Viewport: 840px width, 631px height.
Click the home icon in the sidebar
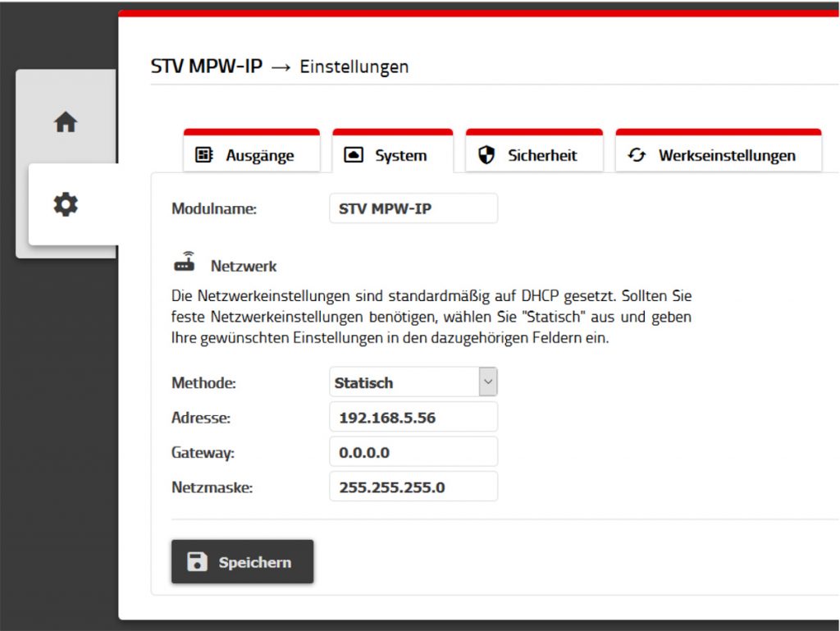[66, 121]
